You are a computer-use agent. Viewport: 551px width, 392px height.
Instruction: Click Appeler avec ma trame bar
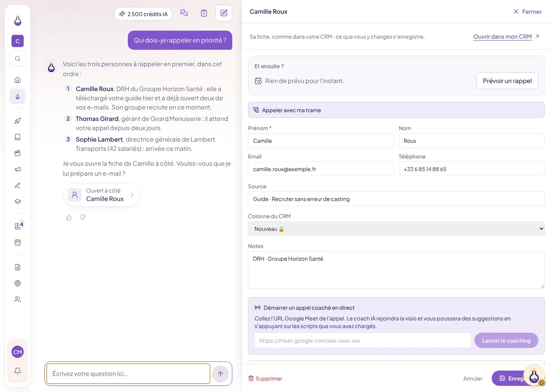tap(396, 110)
